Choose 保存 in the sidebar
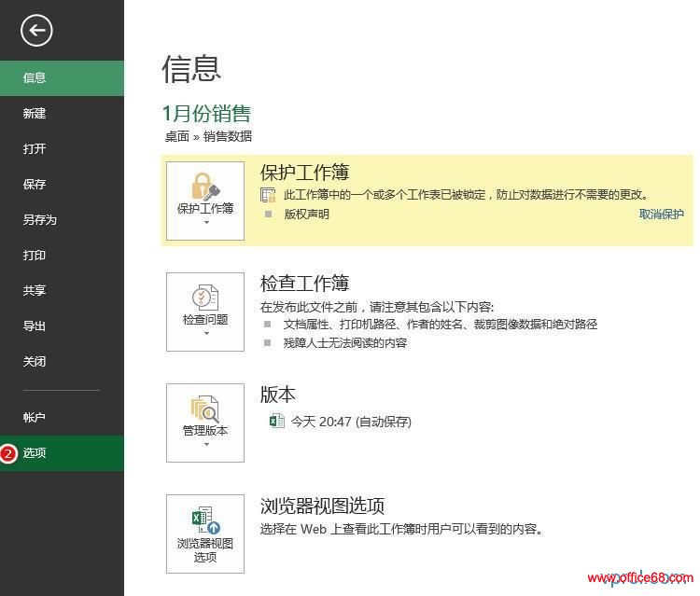Image resolution: width=700 pixels, height=596 pixels. point(62,185)
